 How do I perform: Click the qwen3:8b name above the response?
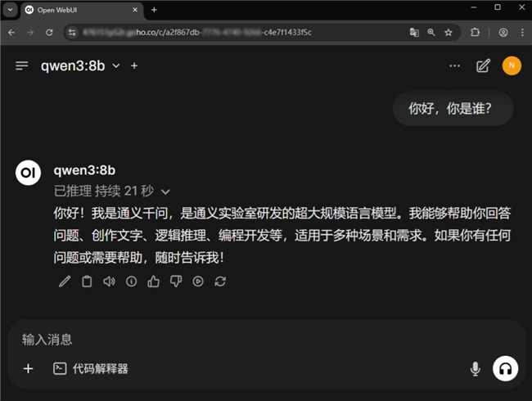[84, 170]
